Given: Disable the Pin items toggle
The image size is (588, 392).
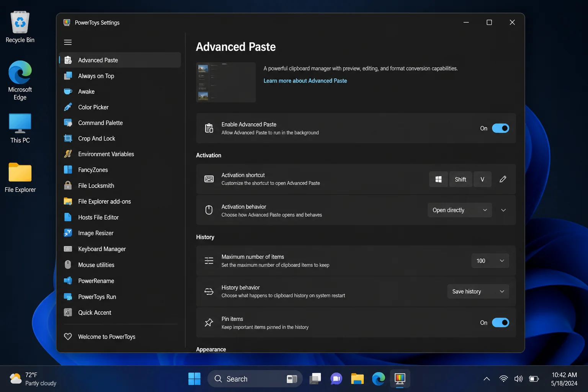Looking at the screenshot, I should (500, 323).
